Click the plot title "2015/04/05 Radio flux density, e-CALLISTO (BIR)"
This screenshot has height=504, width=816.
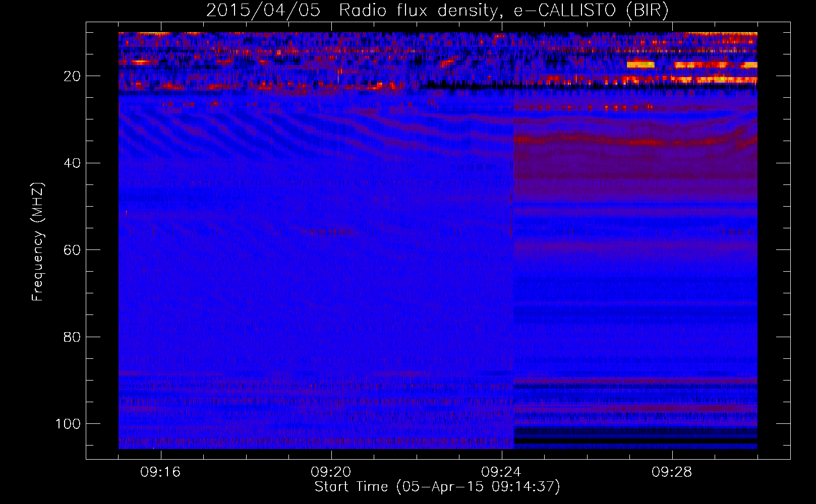coord(437,11)
